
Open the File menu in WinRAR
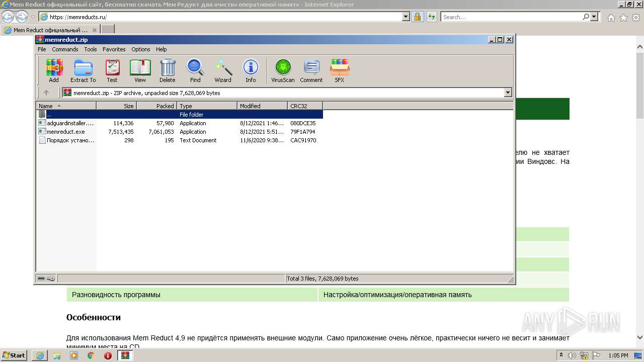(42, 49)
